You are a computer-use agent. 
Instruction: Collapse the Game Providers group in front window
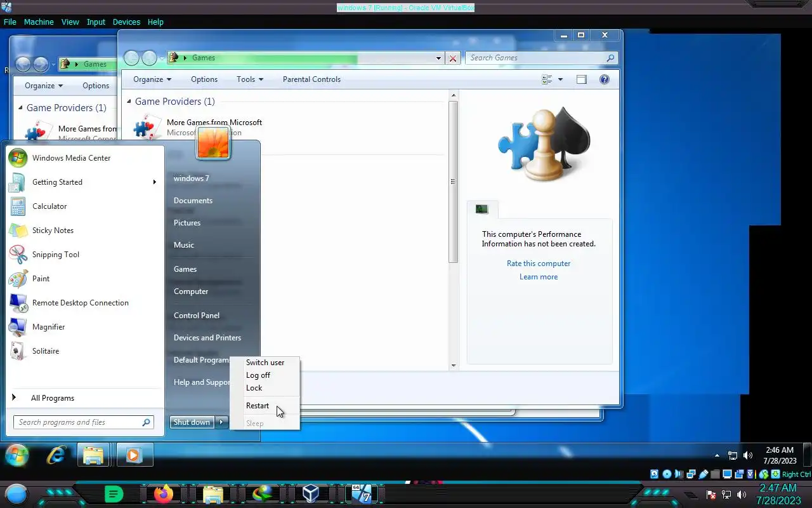[129, 102]
